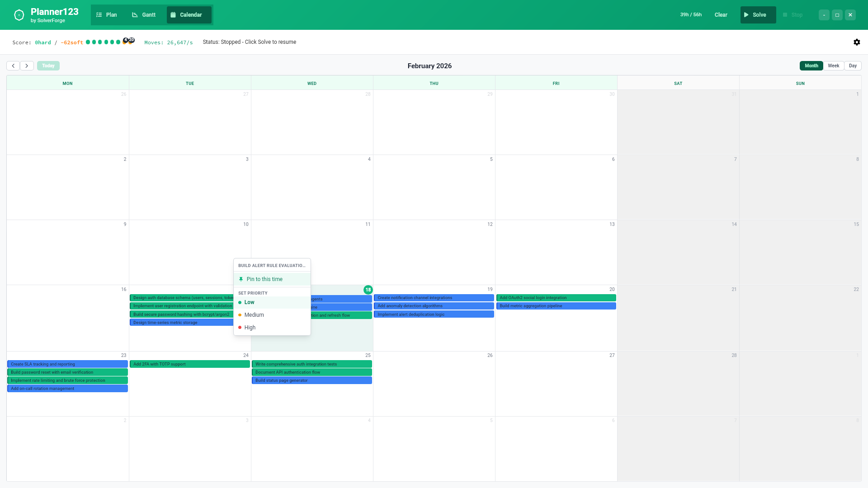868x488 pixels.
Task: Click the Today navigation button
Action: tap(48, 66)
